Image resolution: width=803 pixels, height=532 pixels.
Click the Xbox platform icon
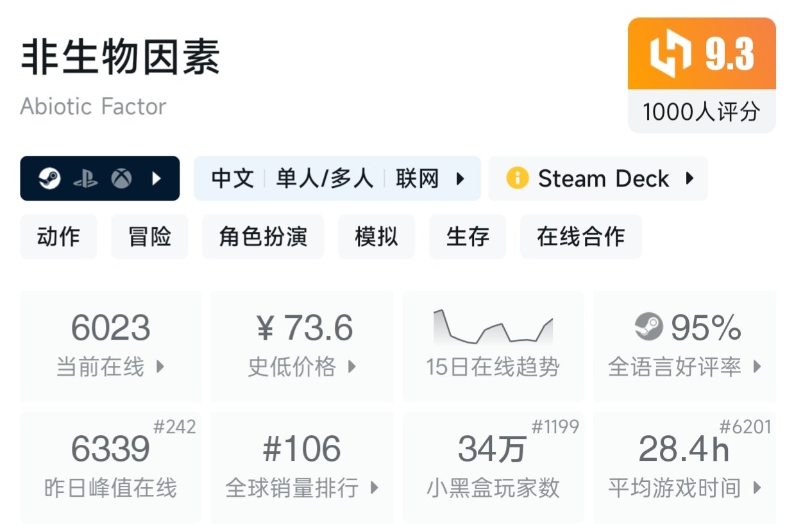tap(121, 178)
